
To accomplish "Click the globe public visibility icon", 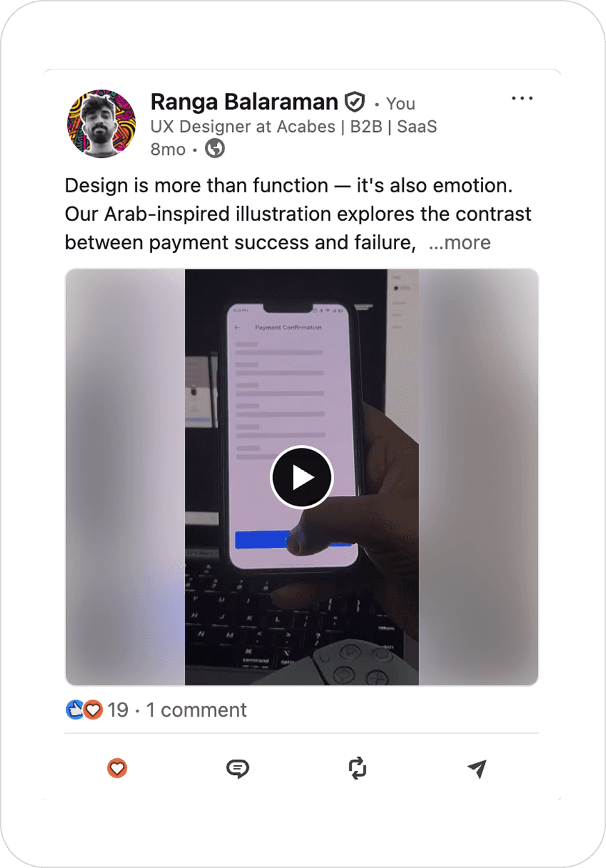I will (x=215, y=149).
